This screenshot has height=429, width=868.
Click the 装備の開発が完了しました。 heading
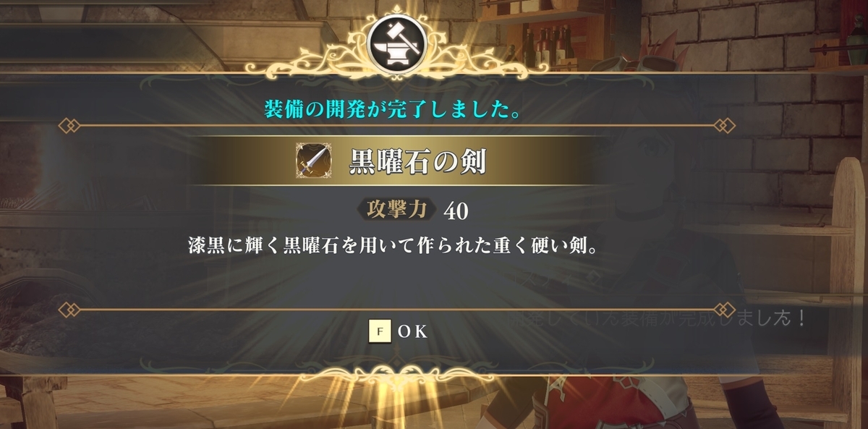point(394,111)
